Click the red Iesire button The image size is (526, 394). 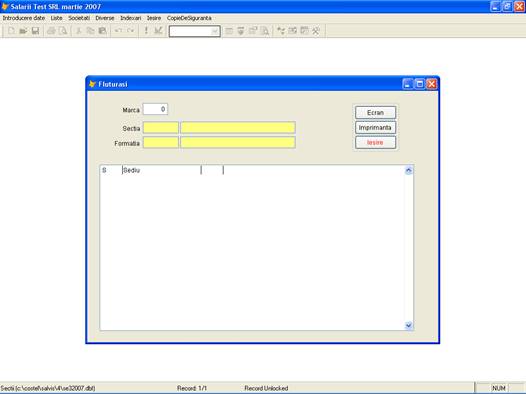(x=375, y=143)
